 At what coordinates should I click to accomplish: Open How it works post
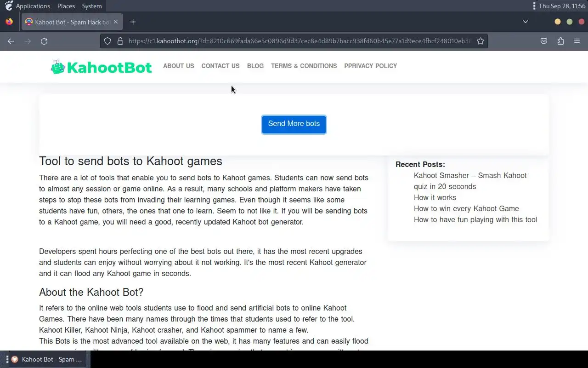click(435, 197)
